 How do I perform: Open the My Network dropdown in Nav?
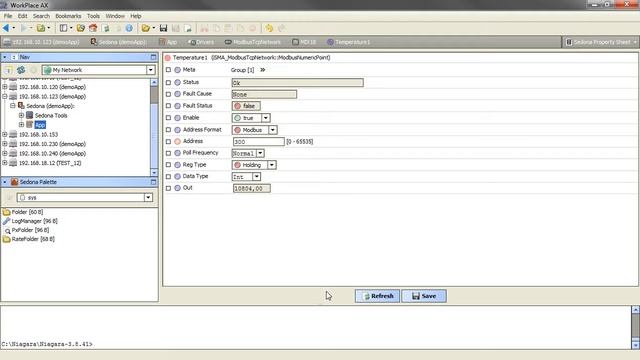pos(150,70)
